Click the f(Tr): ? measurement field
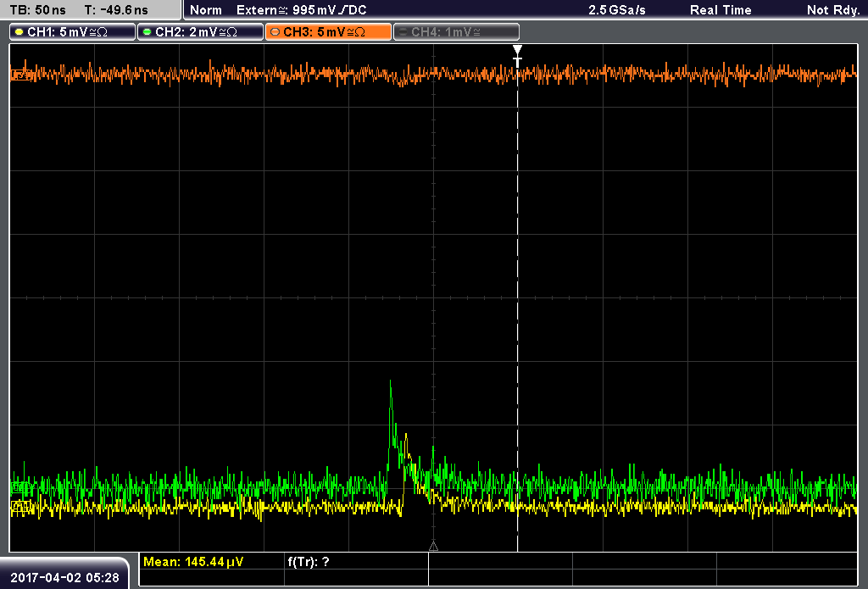This screenshot has height=589, width=868. point(309,562)
